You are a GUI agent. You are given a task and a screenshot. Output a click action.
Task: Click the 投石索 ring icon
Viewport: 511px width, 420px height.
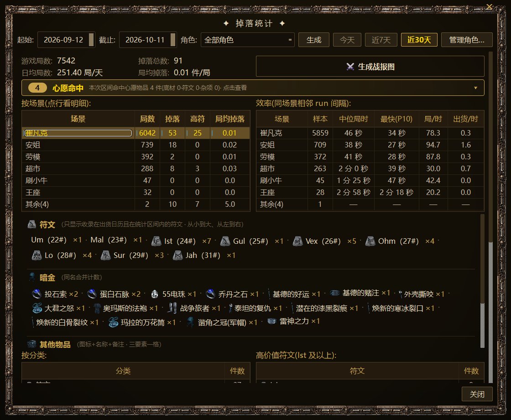pos(36,294)
